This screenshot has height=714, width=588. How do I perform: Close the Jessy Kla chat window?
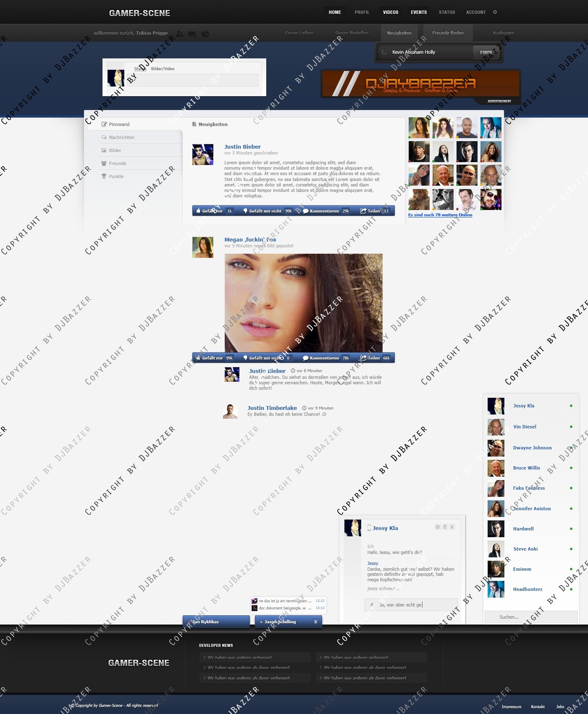pos(452,527)
